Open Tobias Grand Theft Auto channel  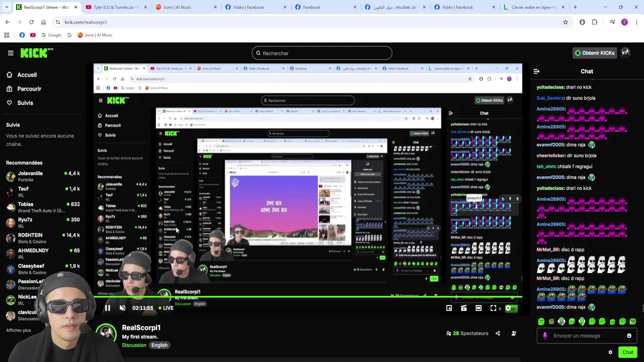coord(43,207)
